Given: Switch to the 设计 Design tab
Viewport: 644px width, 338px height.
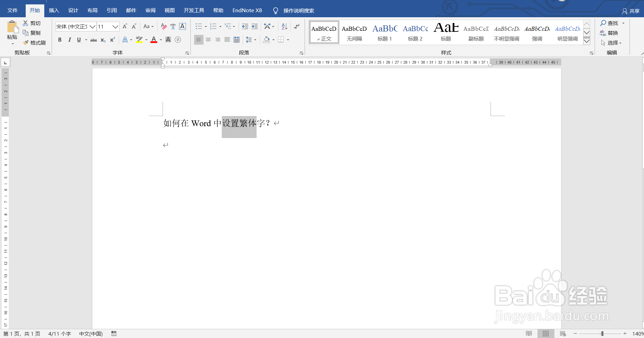Looking at the screenshot, I should (73, 10).
